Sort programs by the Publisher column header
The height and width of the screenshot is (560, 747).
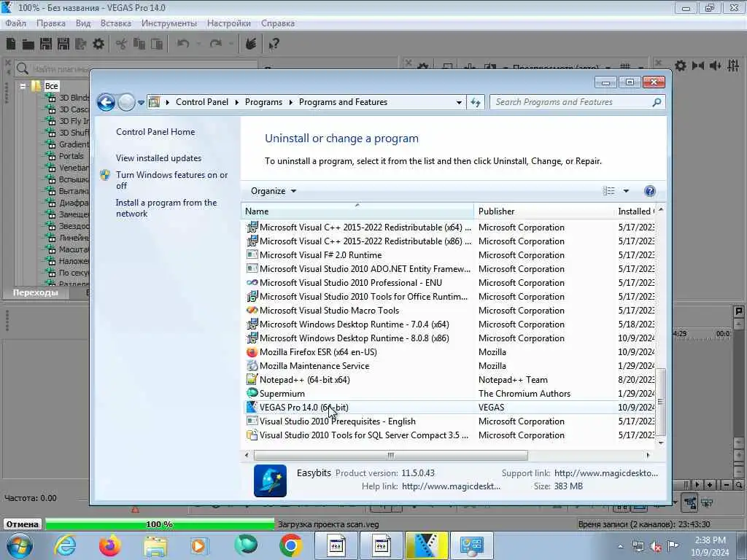543,211
